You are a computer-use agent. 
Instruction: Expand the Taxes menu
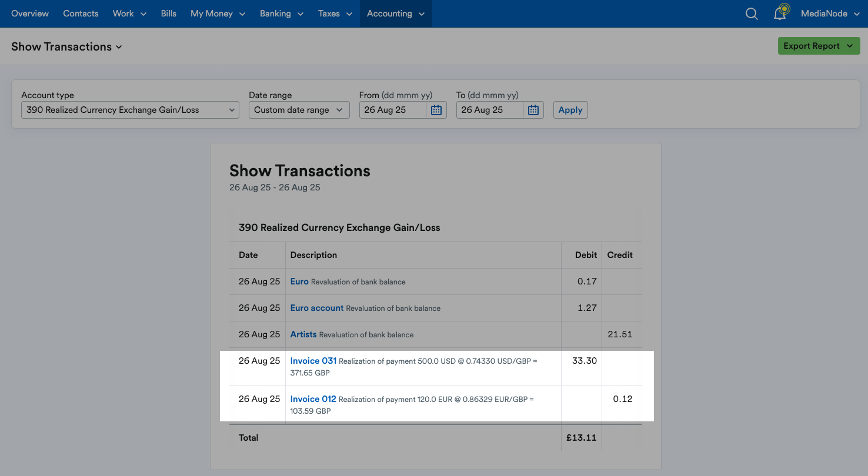click(335, 14)
